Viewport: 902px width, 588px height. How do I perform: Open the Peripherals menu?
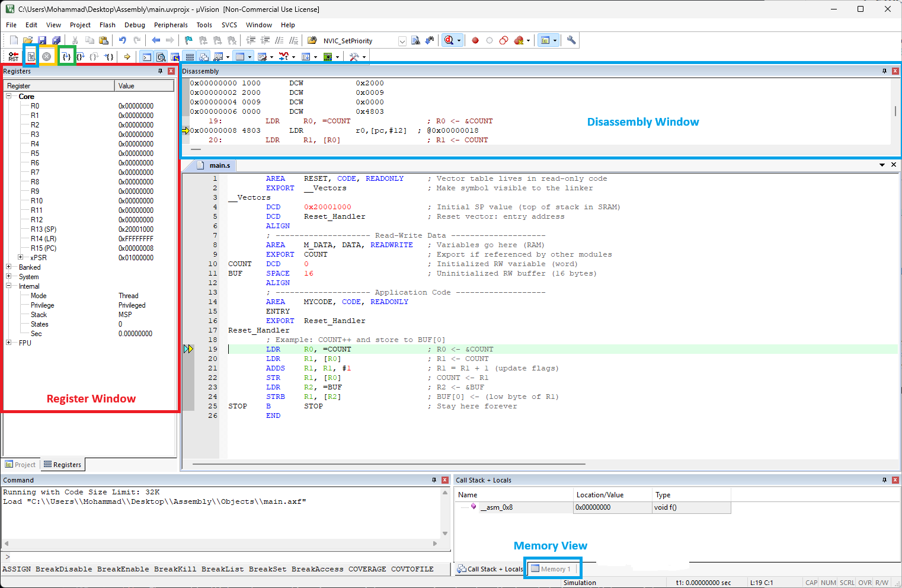(x=171, y=25)
